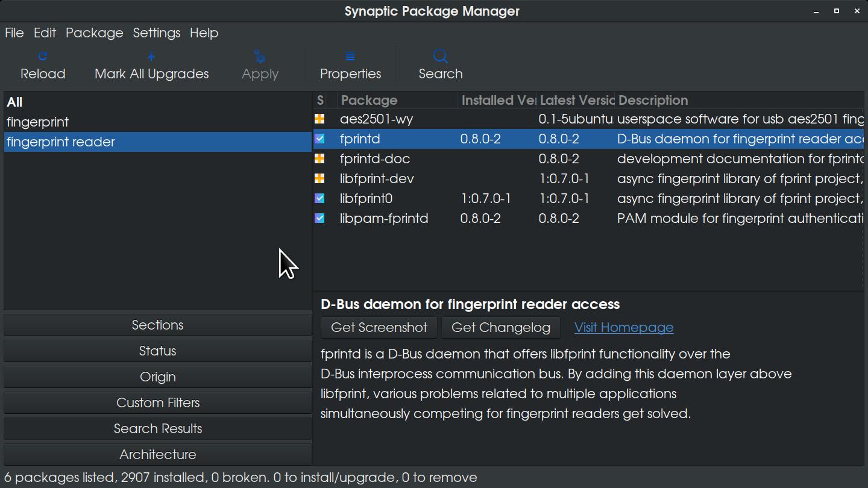Click latest version 0.1-5ubuntu of aes2501-wy

576,119
